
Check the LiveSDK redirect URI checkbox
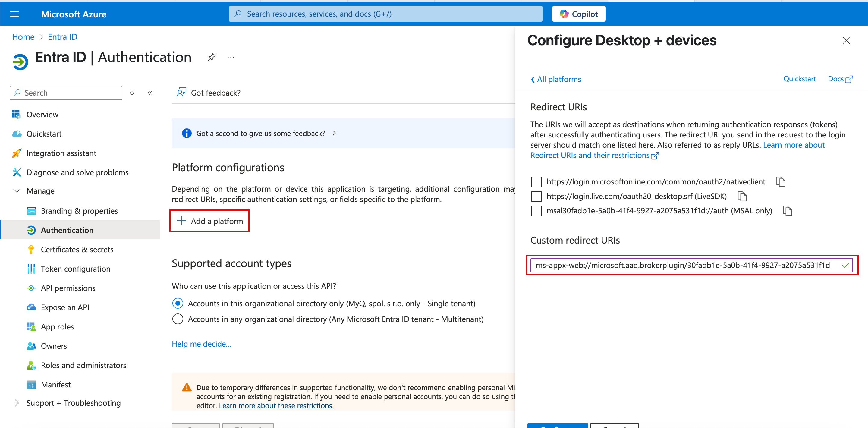coord(536,196)
